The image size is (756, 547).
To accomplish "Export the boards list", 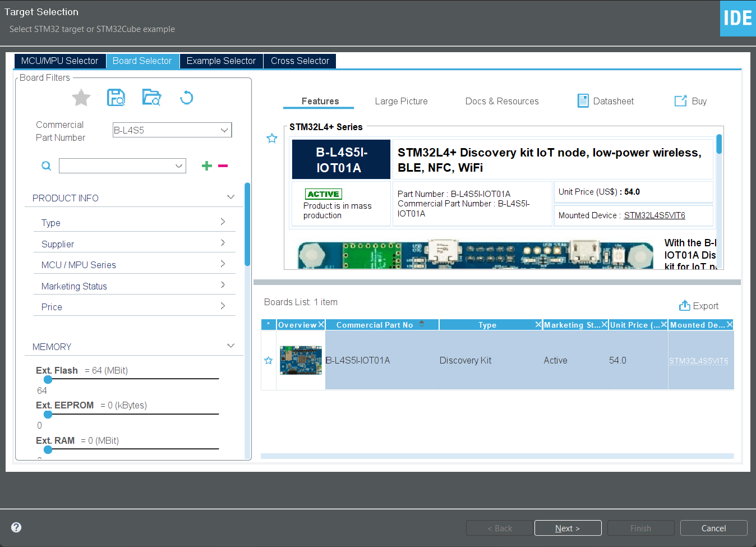I will [699, 305].
